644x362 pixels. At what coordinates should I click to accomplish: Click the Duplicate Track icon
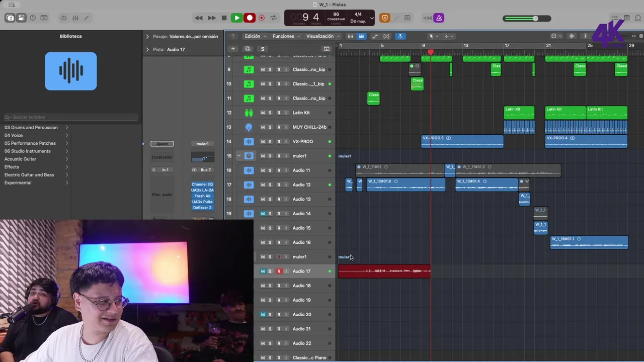click(248, 49)
